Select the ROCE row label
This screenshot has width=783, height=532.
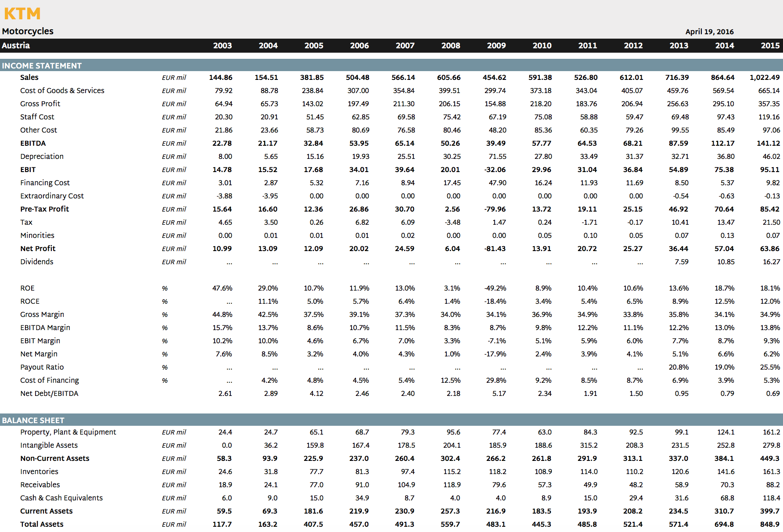click(30, 301)
